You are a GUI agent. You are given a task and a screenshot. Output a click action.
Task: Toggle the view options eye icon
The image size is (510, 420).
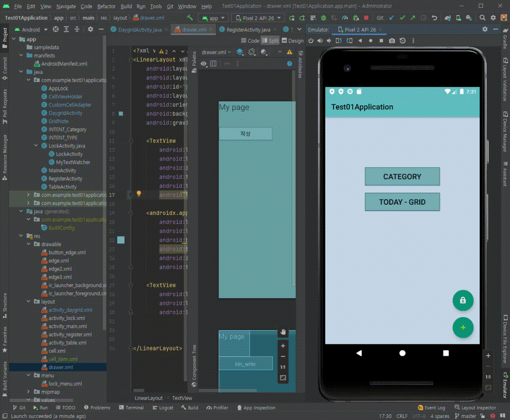click(x=204, y=64)
